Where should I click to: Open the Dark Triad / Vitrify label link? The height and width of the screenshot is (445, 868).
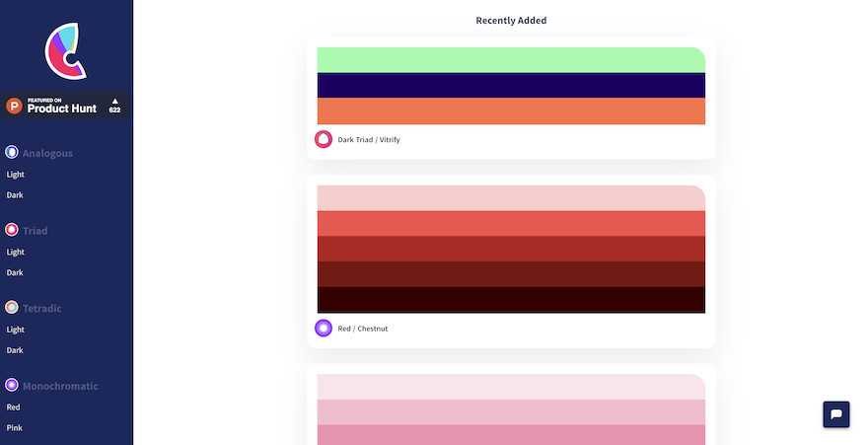coord(369,139)
